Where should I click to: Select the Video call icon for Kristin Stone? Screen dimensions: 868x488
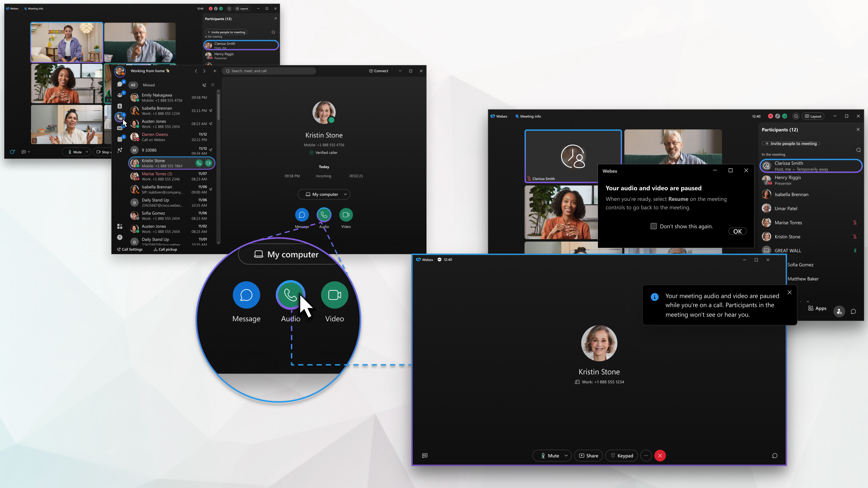tap(345, 214)
